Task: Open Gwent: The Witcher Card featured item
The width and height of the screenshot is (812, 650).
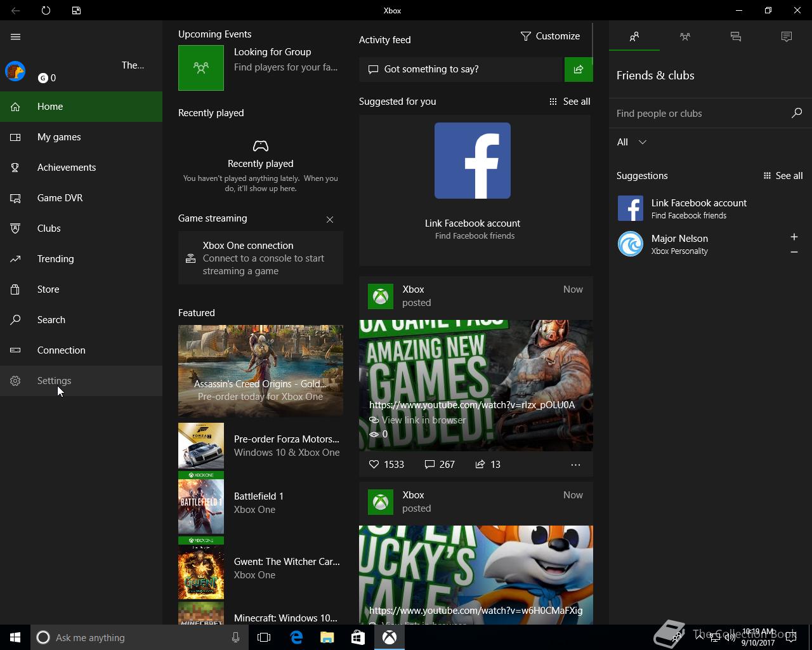Action: [261, 568]
